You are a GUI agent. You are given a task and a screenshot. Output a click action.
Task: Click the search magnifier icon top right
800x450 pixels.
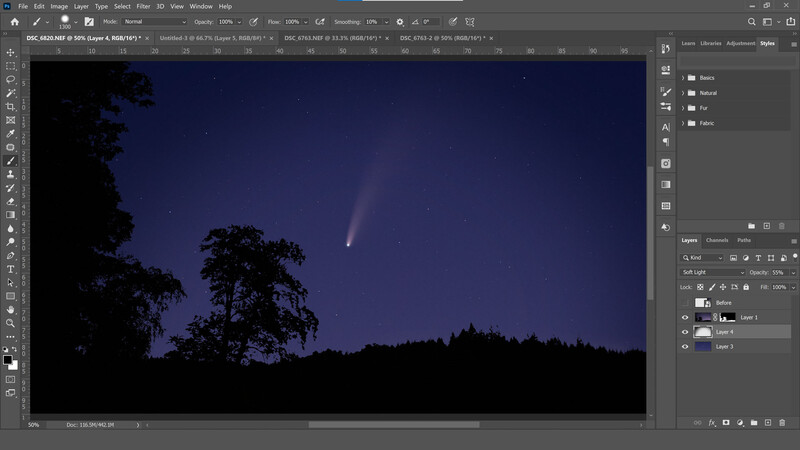pos(752,22)
